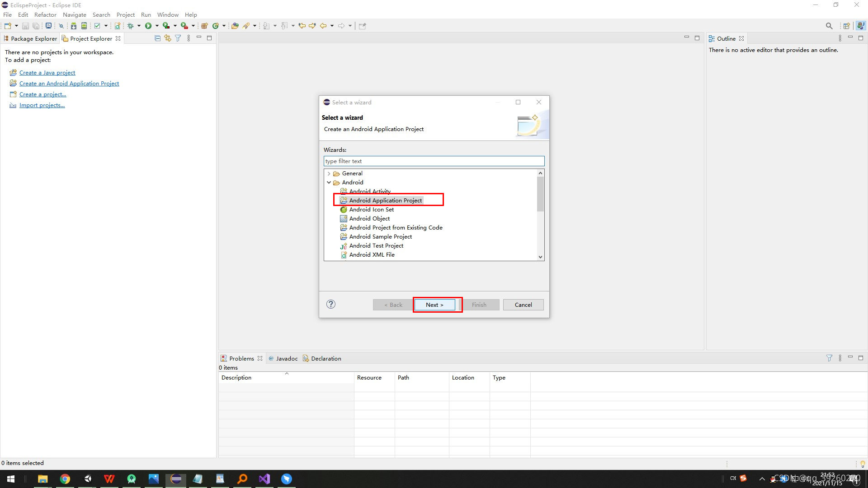Click the search magnifier icon at top right
The width and height of the screenshot is (868, 488).
829,26
